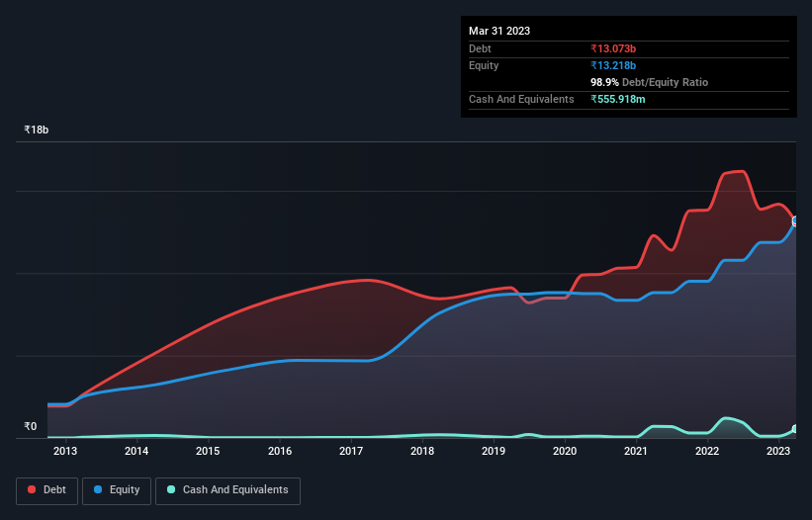Click the ₹18b y-axis label
This screenshot has height=520, width=812.
37,130
